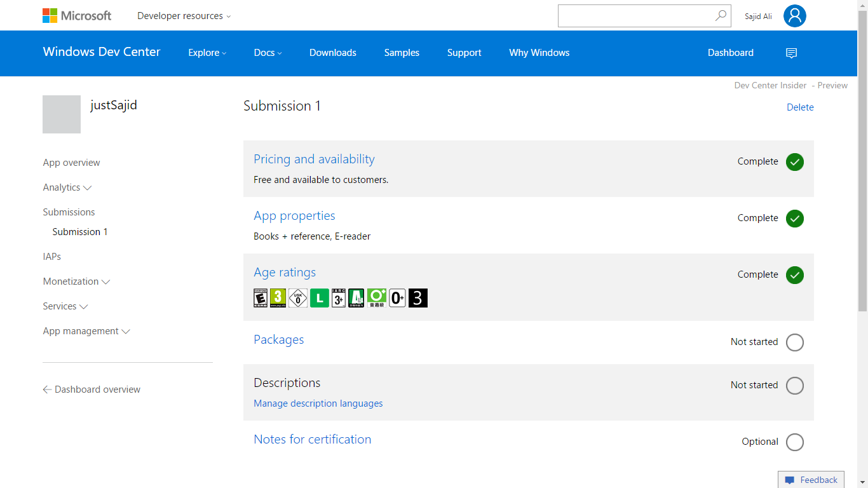The height and width of the screenshot is (488, 868).
Task: Click 'Books + reference, E-reader' text
Action: click(x=312, y=236)
